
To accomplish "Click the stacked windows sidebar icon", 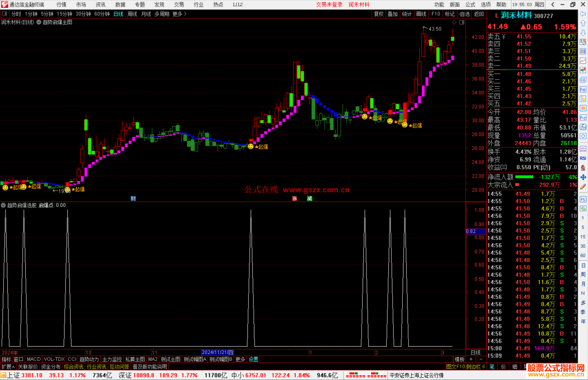I will [x=583, y=80].
